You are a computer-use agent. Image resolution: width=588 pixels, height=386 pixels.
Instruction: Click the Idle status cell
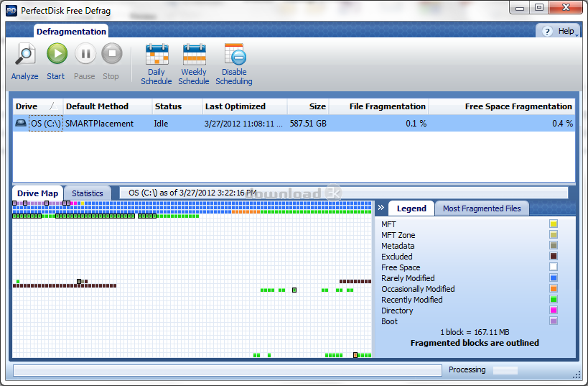(161, 124)
